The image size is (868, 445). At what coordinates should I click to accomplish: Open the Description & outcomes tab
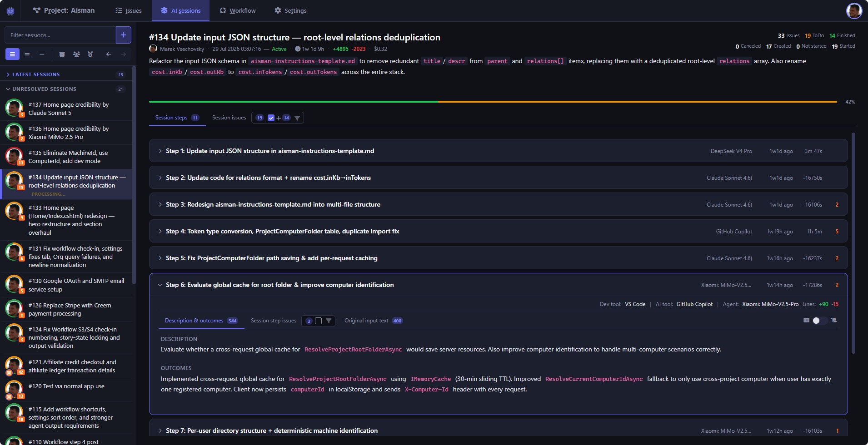point(201,321)
